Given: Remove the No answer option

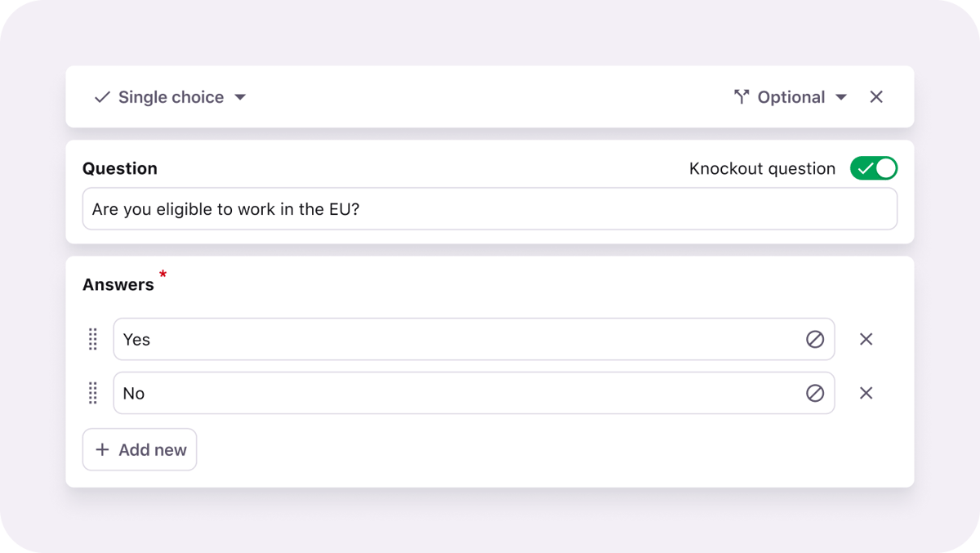Looking at the screenshot, I should 866,393.
